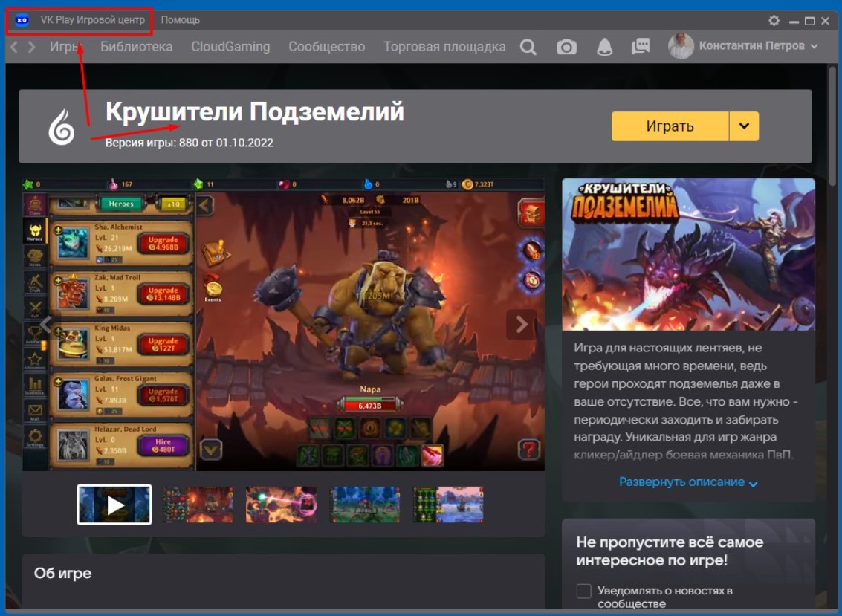Open dropdown arrow next to Играть button
Screen dimensions: 842x616
(744, 126)
